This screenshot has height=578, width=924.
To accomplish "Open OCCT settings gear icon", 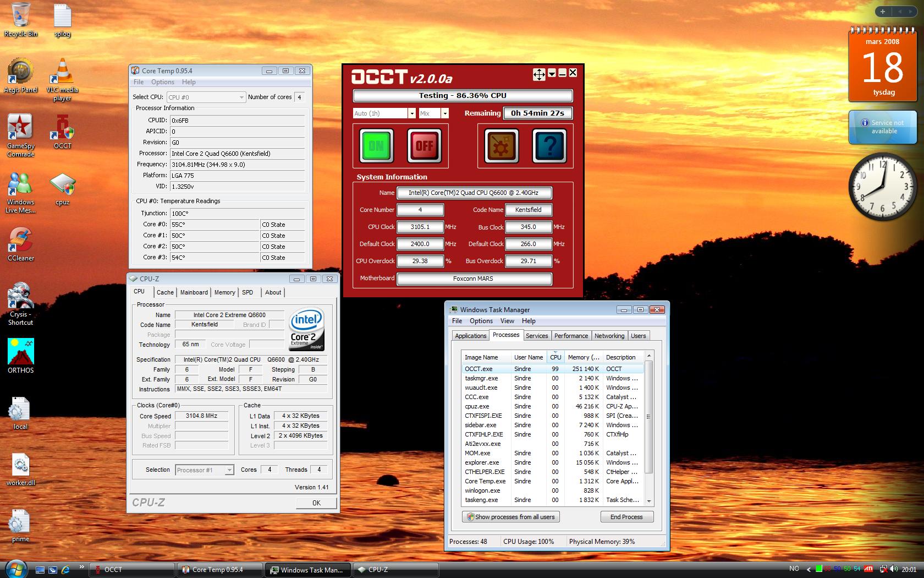I will coord(501,146).
